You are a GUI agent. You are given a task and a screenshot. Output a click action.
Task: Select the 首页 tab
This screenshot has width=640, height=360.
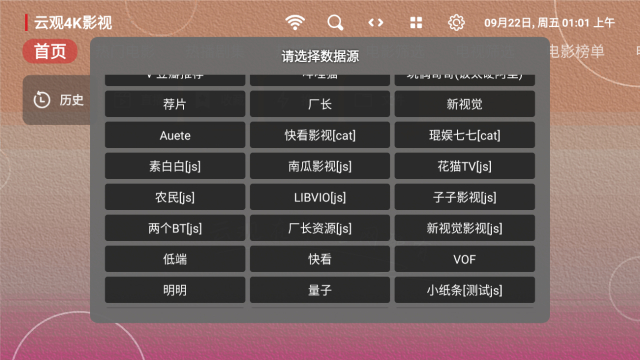pos(50,51)
